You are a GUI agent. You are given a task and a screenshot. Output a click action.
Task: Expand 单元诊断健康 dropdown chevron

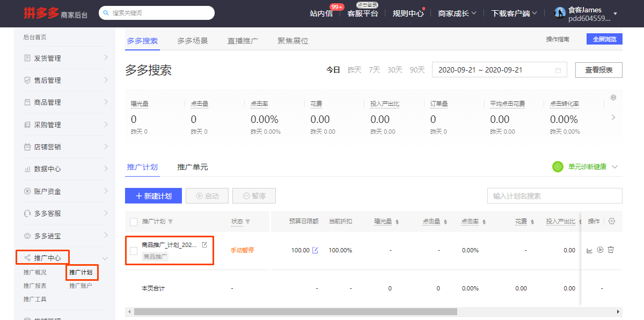pyautogui.click(x=615, y=167)
